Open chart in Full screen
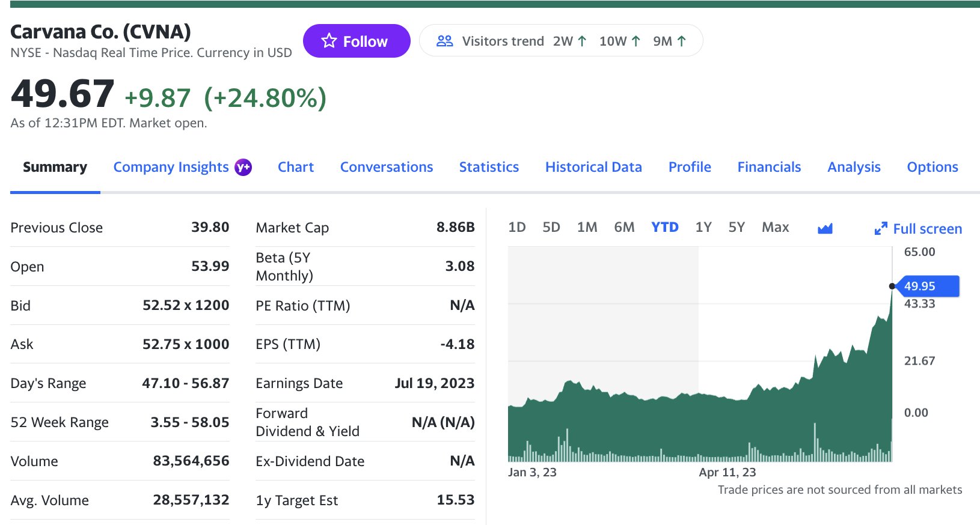Image resolution: width=980 pixels, height=525 pixels. [x=918, y=228]
